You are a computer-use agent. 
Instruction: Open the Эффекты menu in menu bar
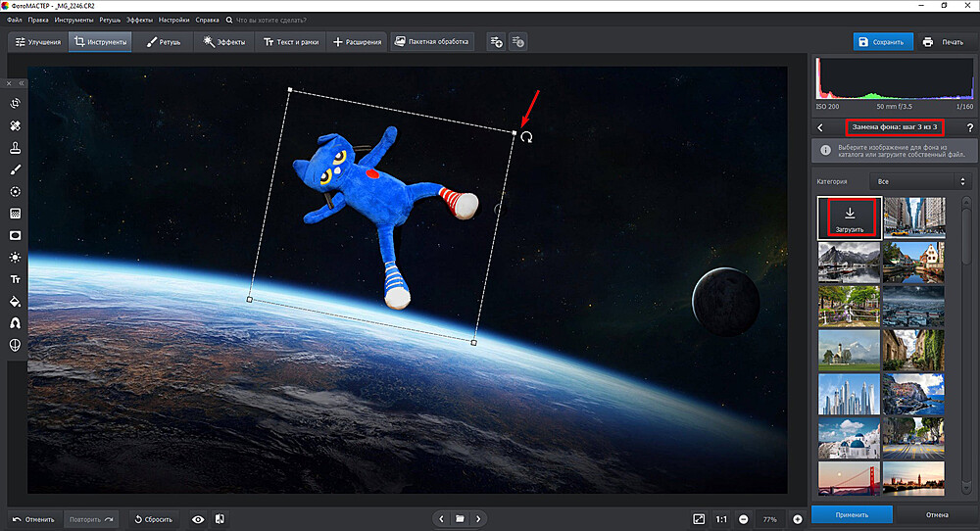(139, 20)
